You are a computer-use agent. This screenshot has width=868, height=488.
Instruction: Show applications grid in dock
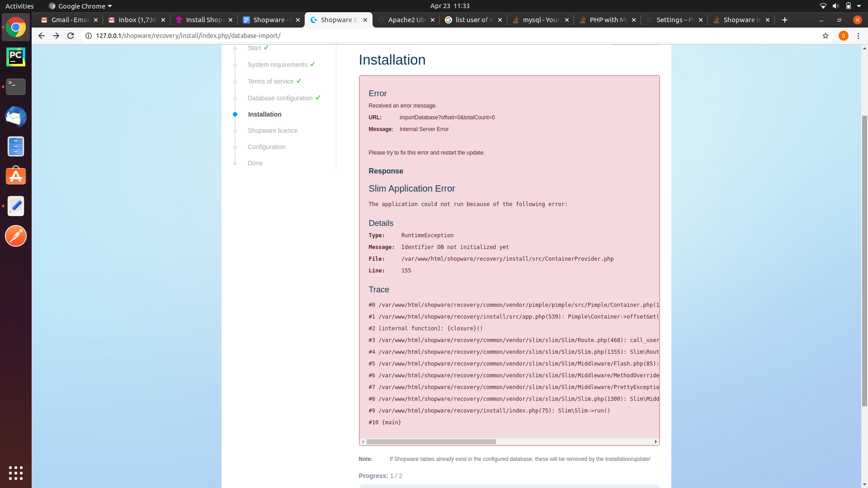click(x=16, y=473)
